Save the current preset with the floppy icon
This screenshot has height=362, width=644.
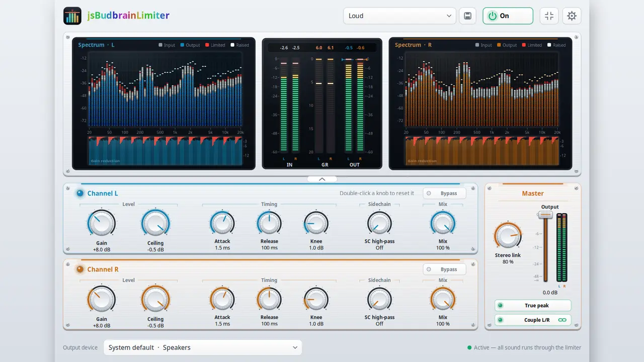click(x=467, y=16)
